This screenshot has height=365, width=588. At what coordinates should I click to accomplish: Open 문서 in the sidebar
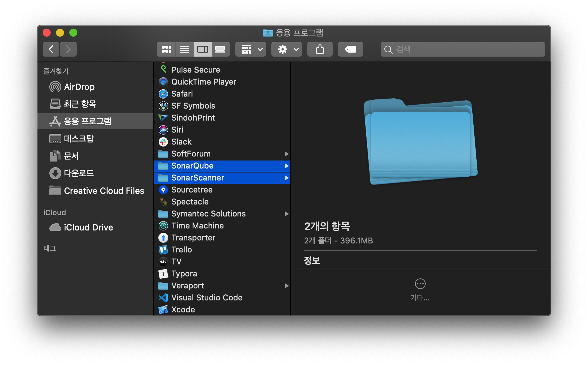coord(95,156)
